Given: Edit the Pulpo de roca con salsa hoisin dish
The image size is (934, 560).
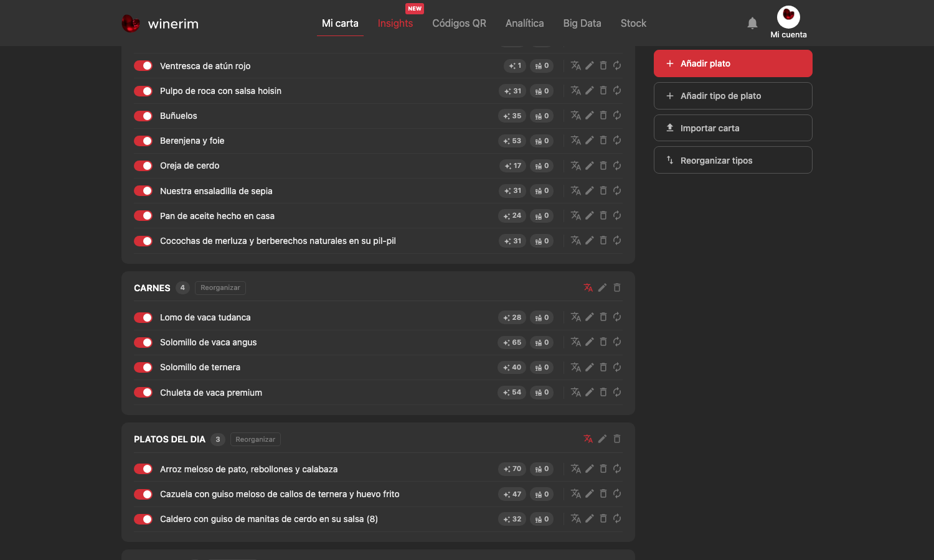Looking at the screenshot, I should (x=590, y=91).
